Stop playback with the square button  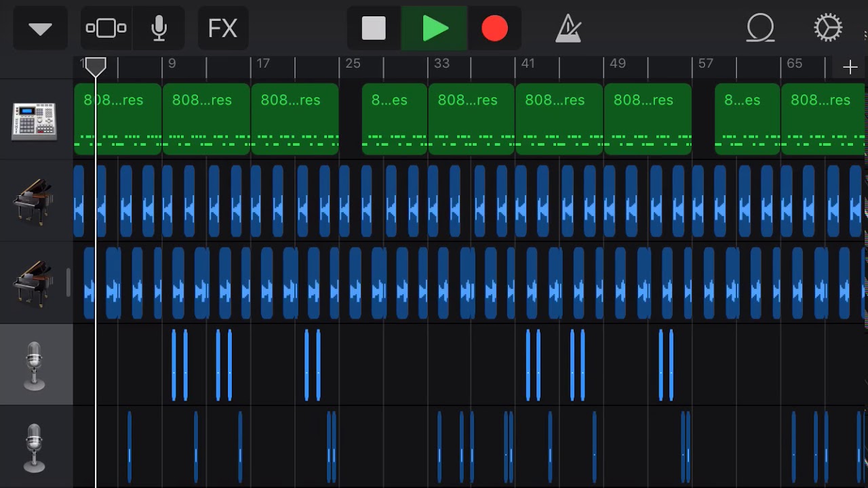pyautogui.click(x=374, y=28)
